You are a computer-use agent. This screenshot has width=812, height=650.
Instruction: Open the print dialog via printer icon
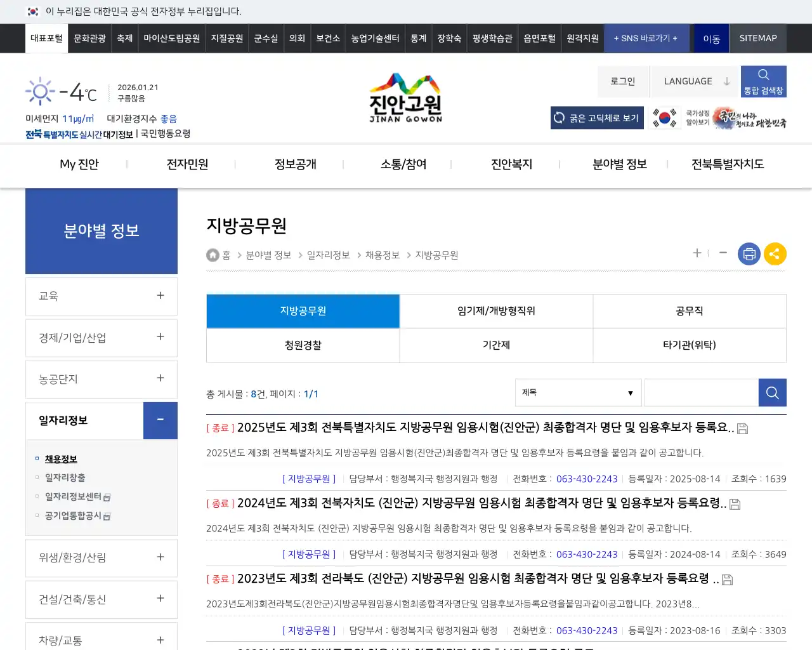pos(749,253)
